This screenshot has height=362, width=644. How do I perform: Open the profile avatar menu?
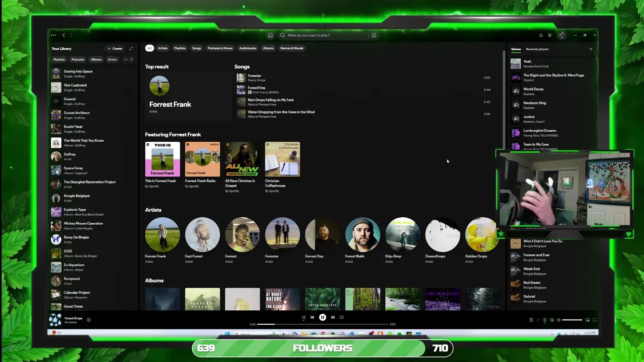[561, 35]
